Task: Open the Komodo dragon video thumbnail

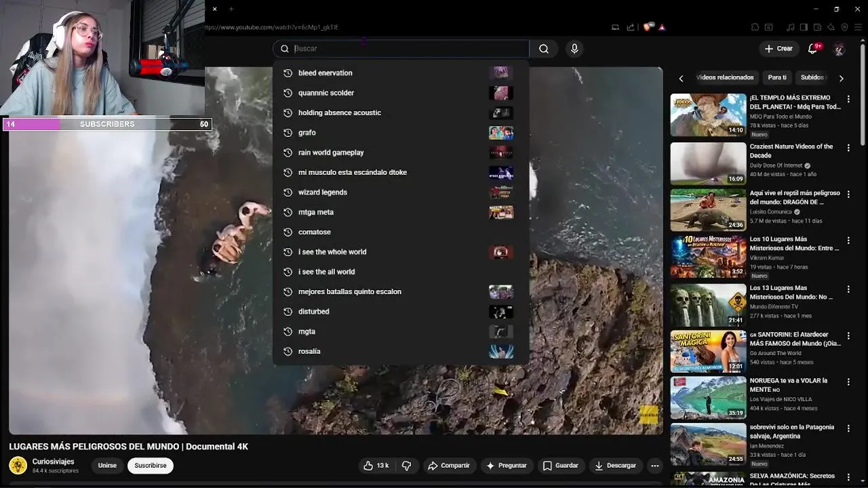Action: (x=708, y=210)
